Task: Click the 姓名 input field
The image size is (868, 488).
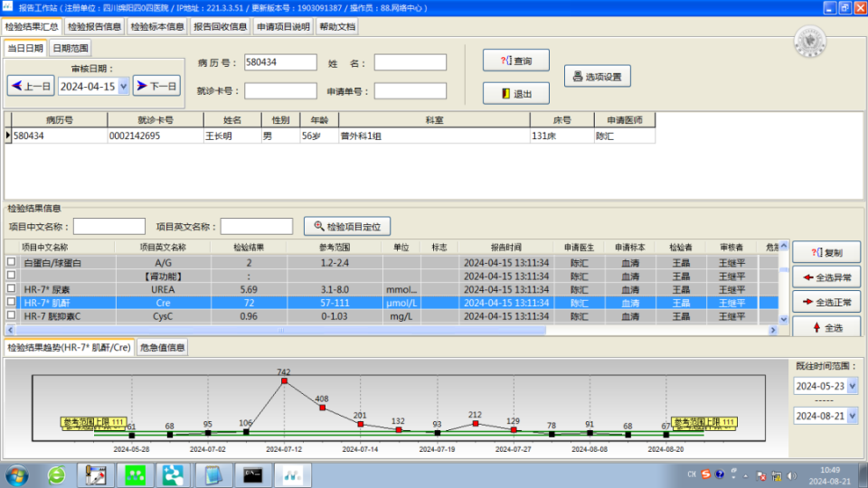Action: tap(410, 62)
